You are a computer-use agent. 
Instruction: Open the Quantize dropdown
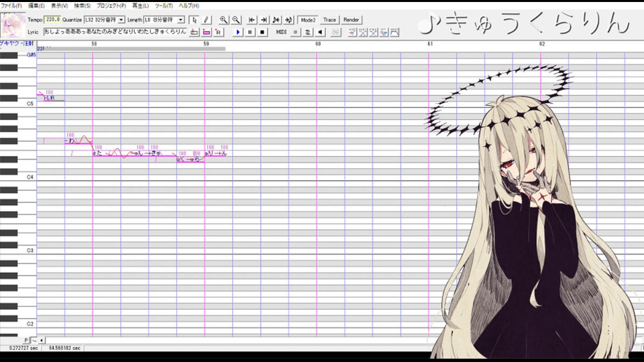coord(121,19)
